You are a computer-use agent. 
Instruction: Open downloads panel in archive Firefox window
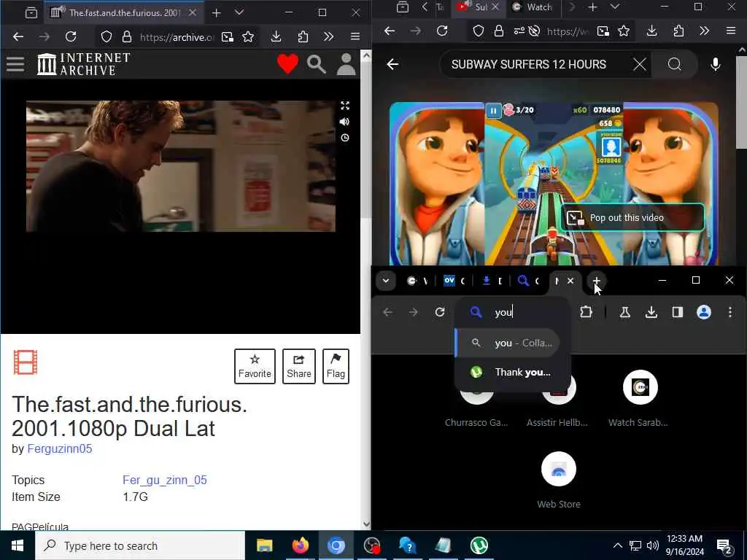coord(276,36)
